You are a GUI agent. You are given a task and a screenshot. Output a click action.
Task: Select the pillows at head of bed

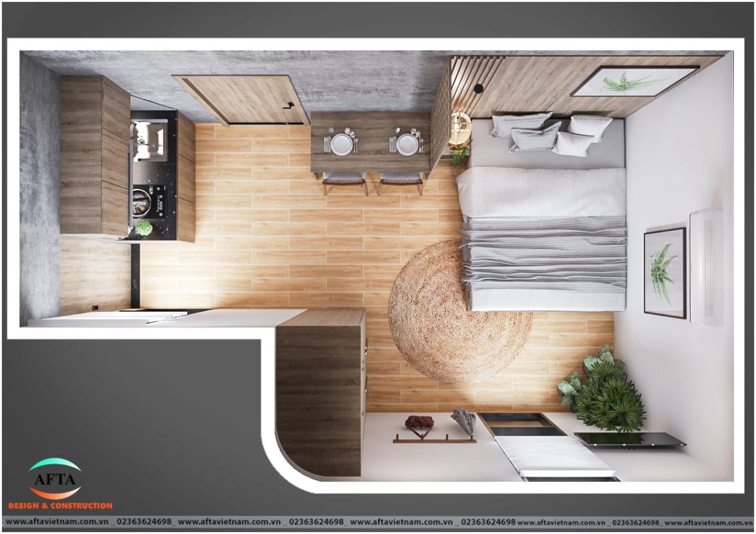[551, 135]
